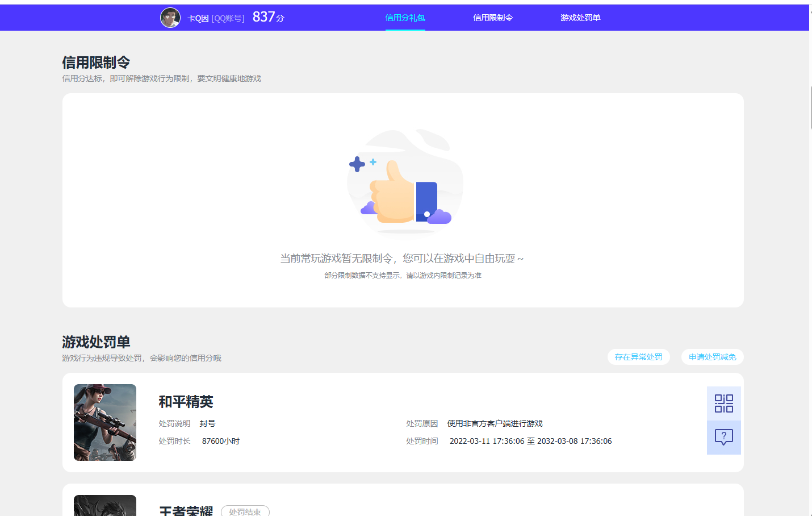Open the 信用限制令 tab
This screenshot has height=516, width=812.
493,18
